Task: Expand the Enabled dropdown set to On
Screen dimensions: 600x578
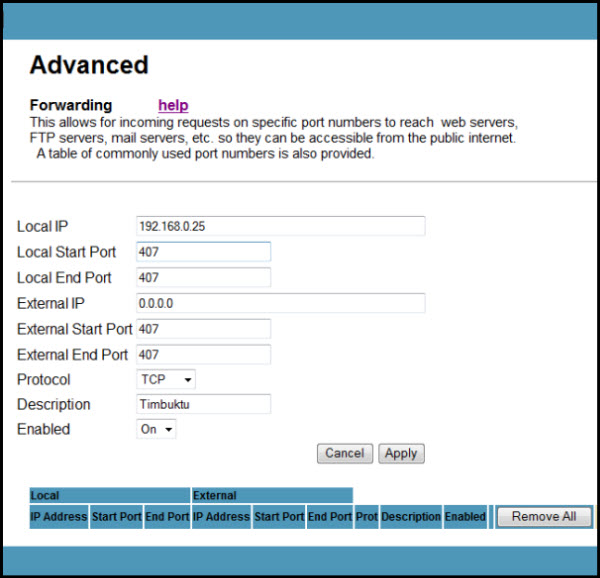Action: pos(156,429)
